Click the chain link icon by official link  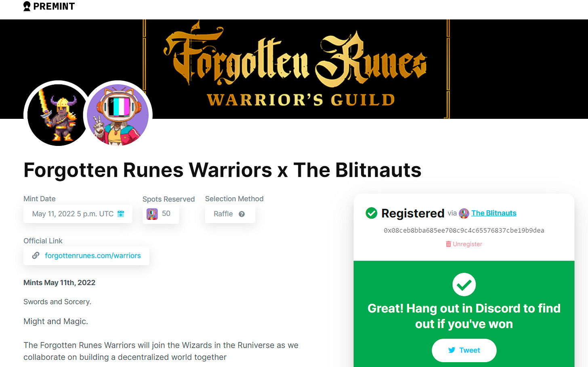point(36,255)
